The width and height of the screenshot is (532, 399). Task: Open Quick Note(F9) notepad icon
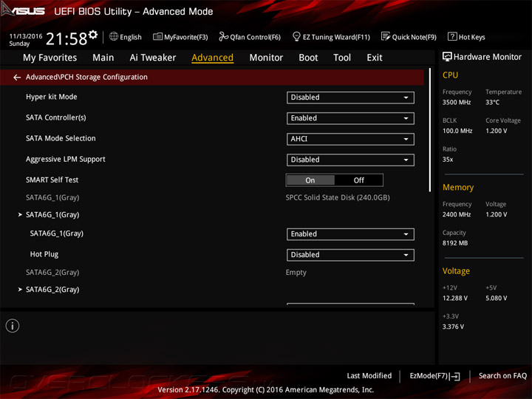(x=386, y=36)
